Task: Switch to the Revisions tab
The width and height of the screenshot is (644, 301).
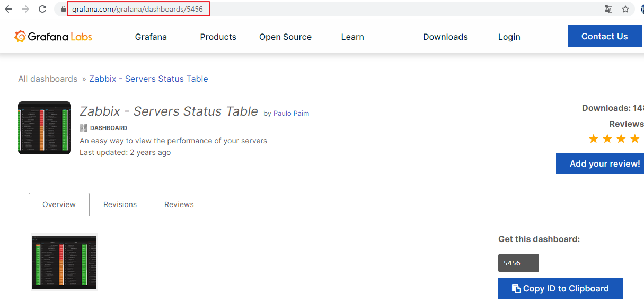Action: pyautogui.click(x=120, y=204)
